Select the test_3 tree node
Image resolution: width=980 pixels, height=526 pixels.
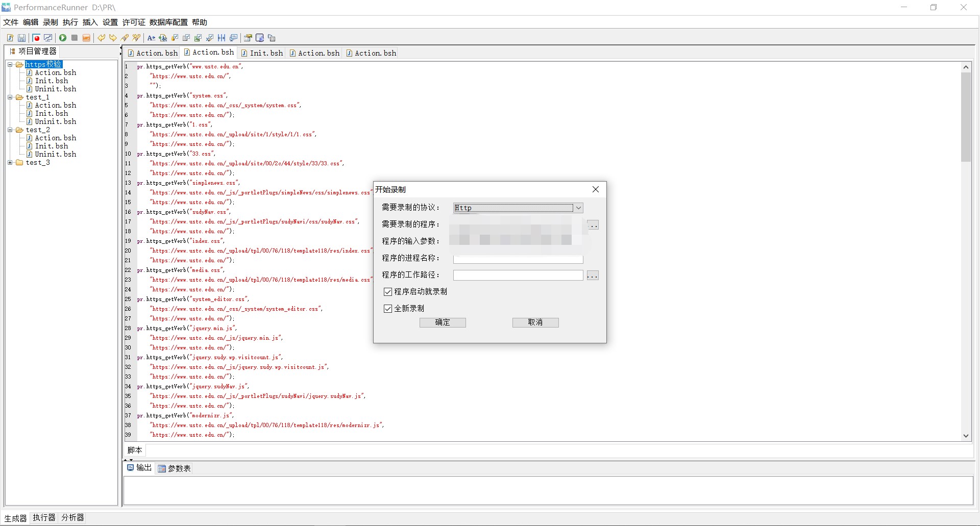[x=38, y=162]
